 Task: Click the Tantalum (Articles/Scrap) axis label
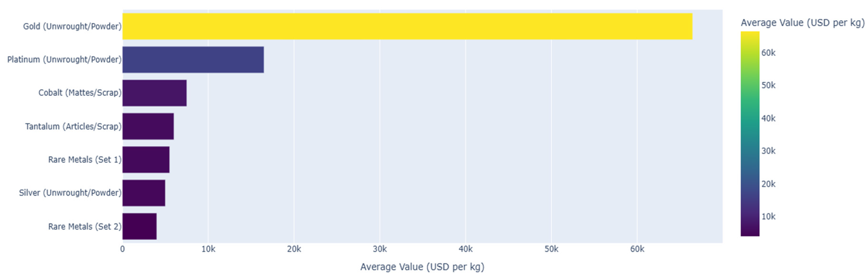(73, 127)
